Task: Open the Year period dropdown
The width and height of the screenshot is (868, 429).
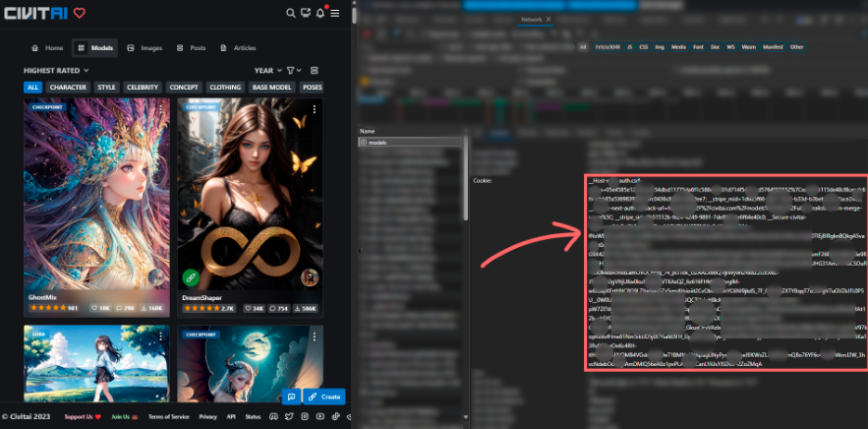Action: click(x=268, y=71)
